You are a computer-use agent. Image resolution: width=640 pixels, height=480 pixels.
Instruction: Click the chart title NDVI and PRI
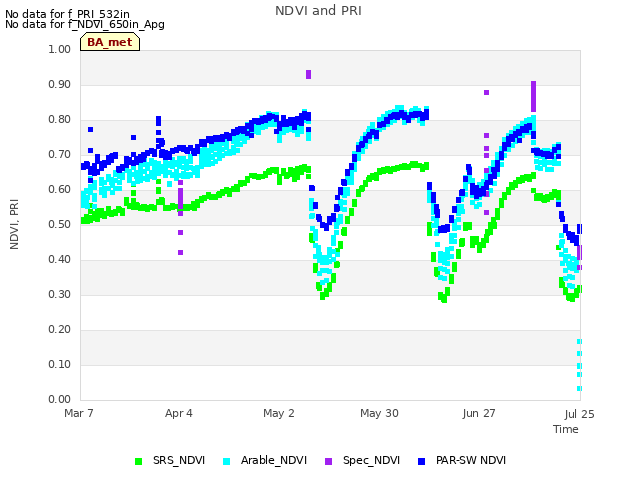coord(318,11)
